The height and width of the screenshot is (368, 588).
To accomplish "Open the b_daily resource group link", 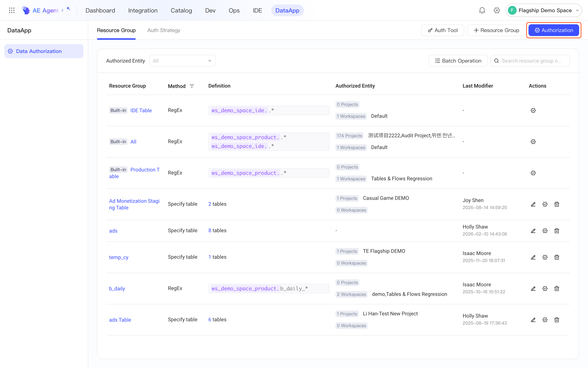I will [x=117, y=288].
